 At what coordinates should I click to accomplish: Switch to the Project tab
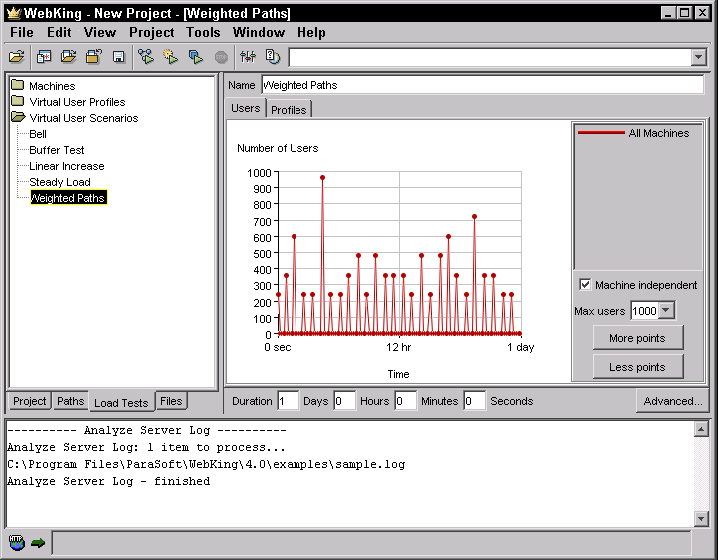(x=29, y=401)
